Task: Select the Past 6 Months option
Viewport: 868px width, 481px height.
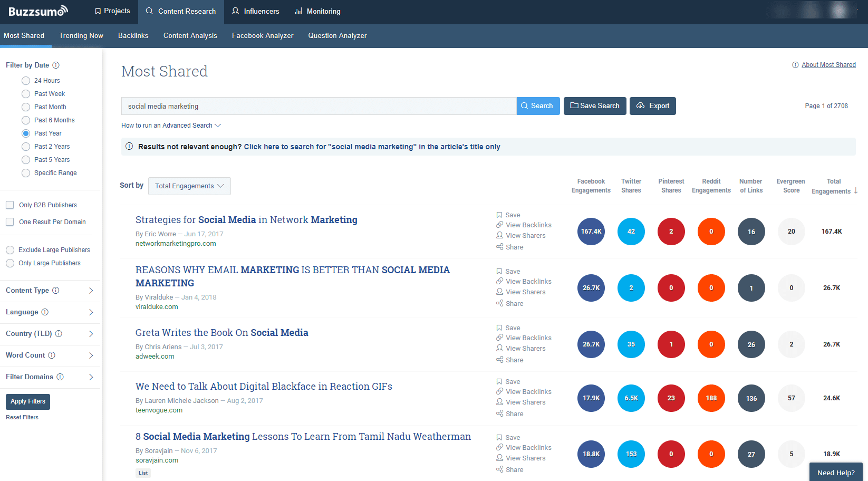Action: (x=26, y=120)
